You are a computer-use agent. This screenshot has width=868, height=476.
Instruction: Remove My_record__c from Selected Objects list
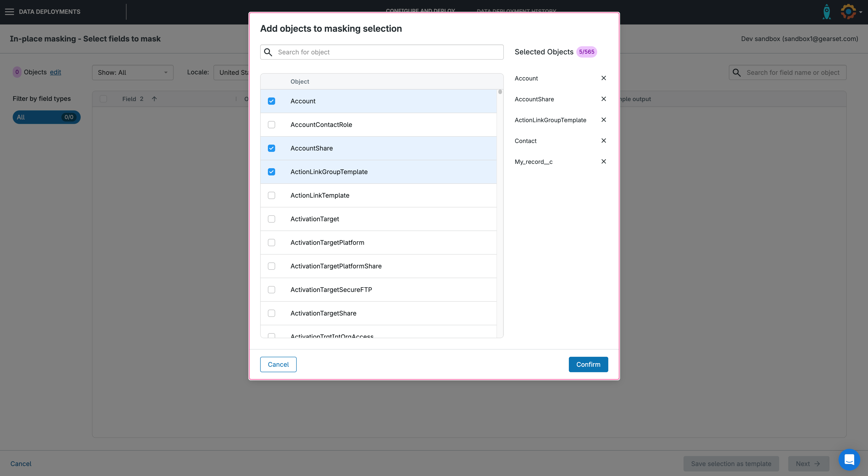pos(604,162)
